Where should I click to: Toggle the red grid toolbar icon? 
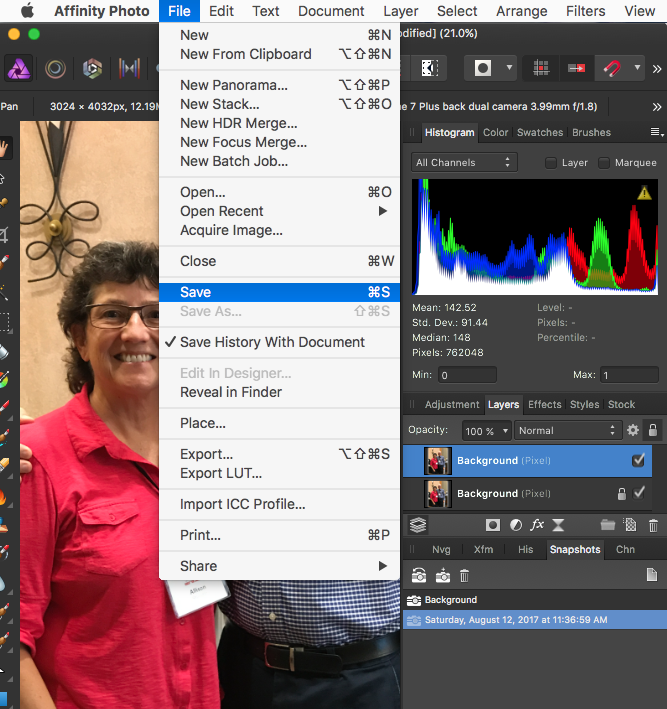[541, 68]
